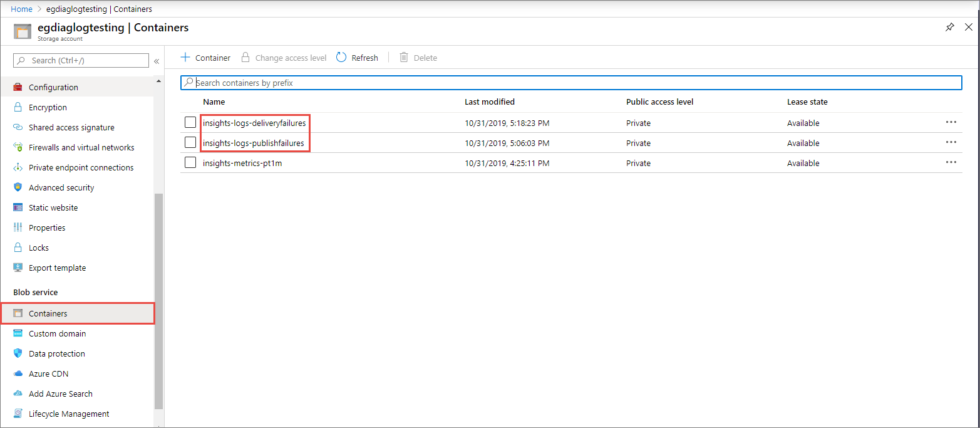Open the ellipsis menu for insights-metrics-pt1m
980x428 pixels.
(x=951, y=162)
